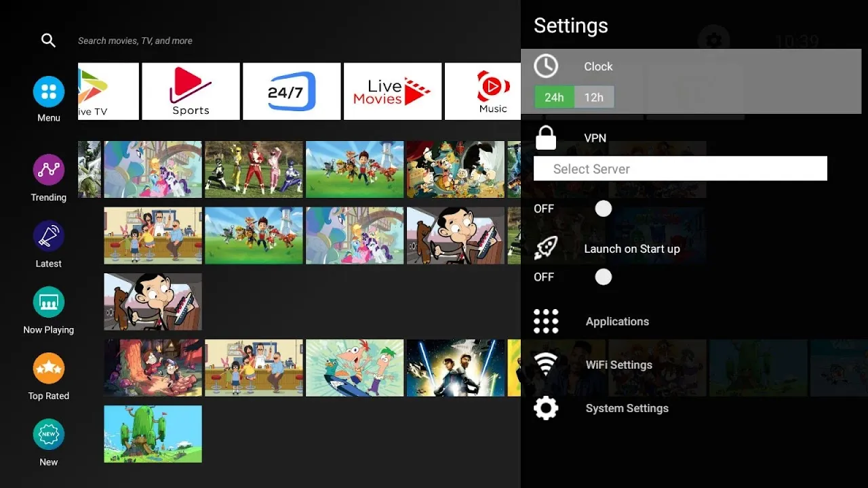
Task: Select 24h clock format
Action: [x=554, y=97]
